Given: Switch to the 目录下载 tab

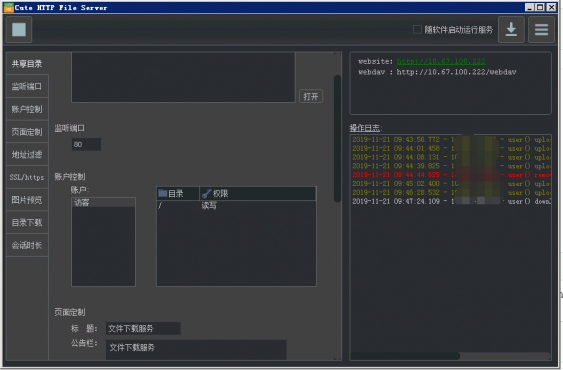Looking at the screenshot, I should tap(27, 222).
